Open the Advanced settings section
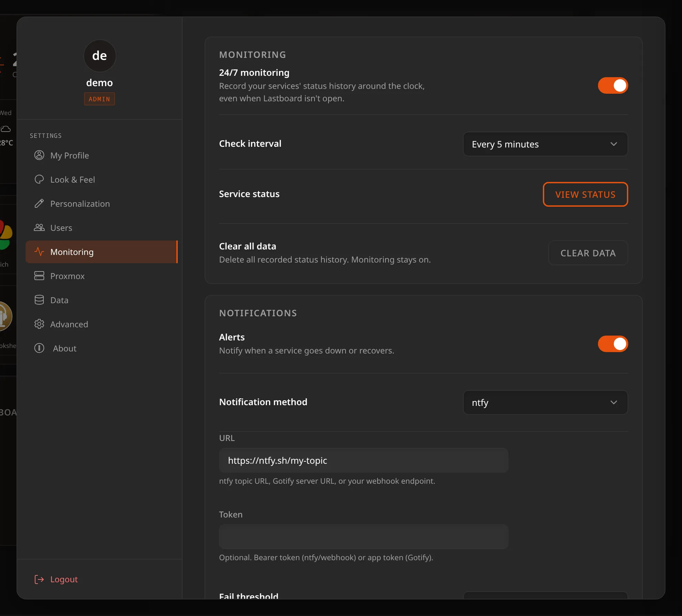Image resolution: width=682 pixels, height=616 pixels. pos(102,324)
